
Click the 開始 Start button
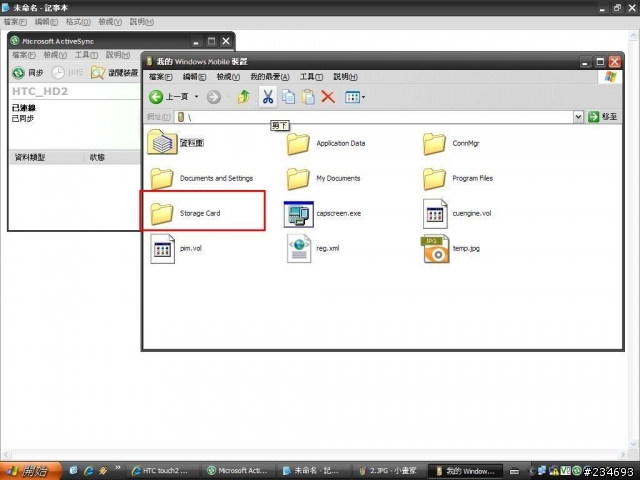pos(30,471)
